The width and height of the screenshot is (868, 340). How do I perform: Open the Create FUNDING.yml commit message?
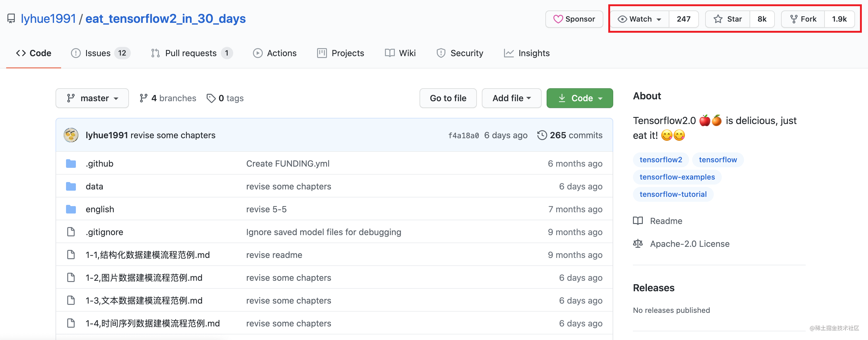coord(288,164)
